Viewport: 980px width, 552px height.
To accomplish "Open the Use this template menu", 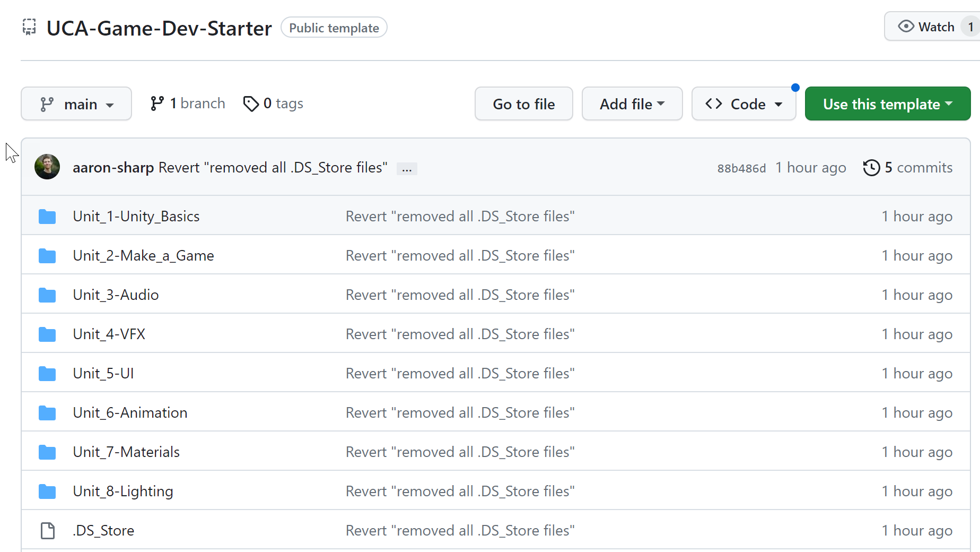I will pyautogui.click(x=887, y=104).
